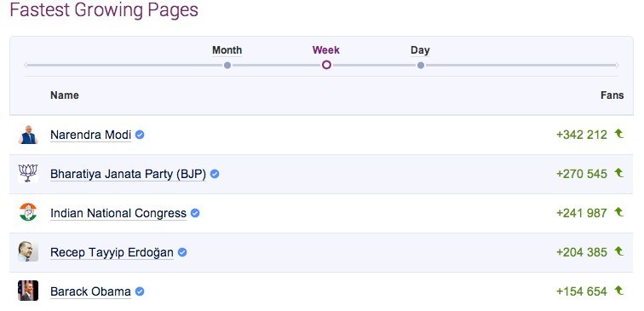Click green up arrow on Erdoğan row

point(619,251)
